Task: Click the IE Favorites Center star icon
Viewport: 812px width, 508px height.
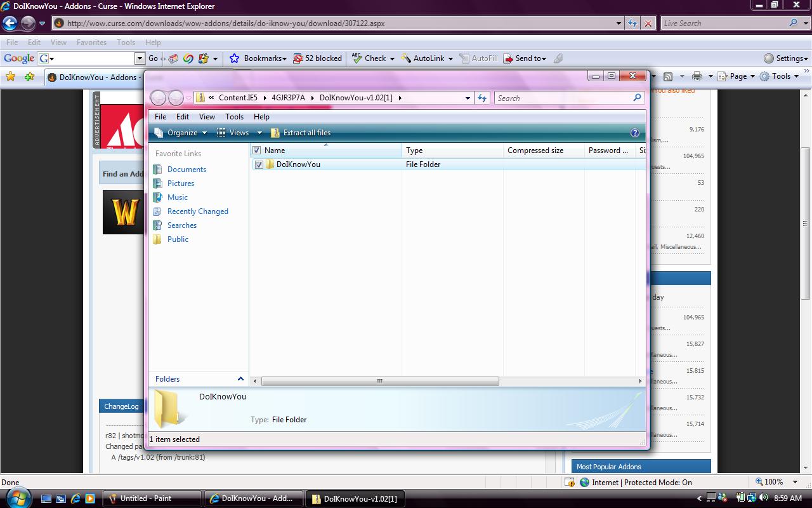Action: click(10, 77)
